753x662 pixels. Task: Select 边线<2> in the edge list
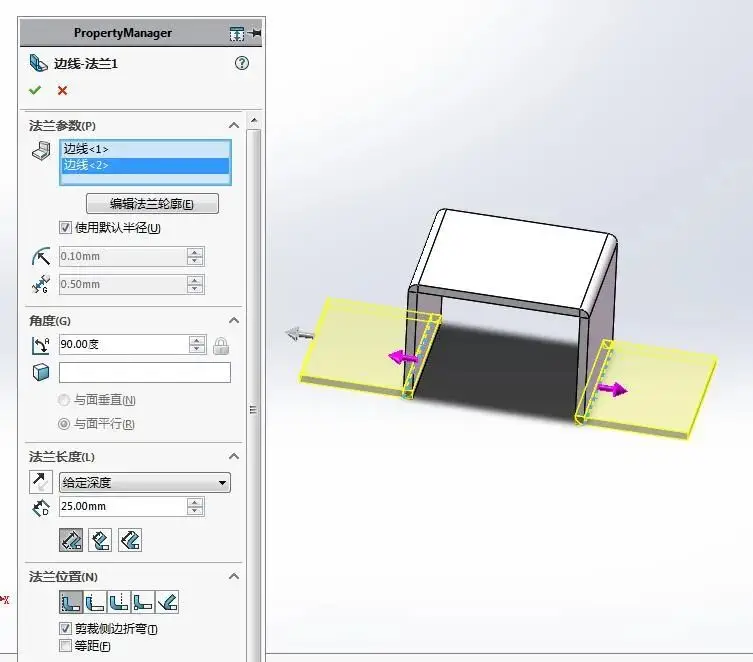[145, 165]
